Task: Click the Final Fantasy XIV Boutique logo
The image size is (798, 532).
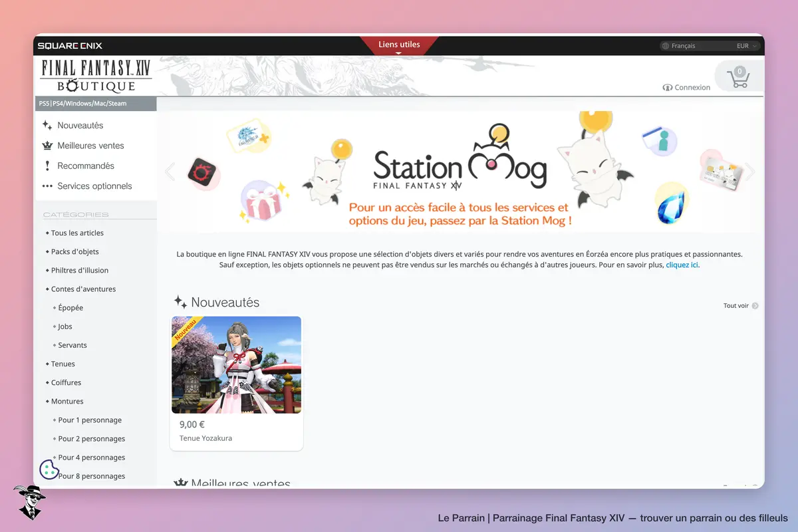Action: click(x=96, y=76)
